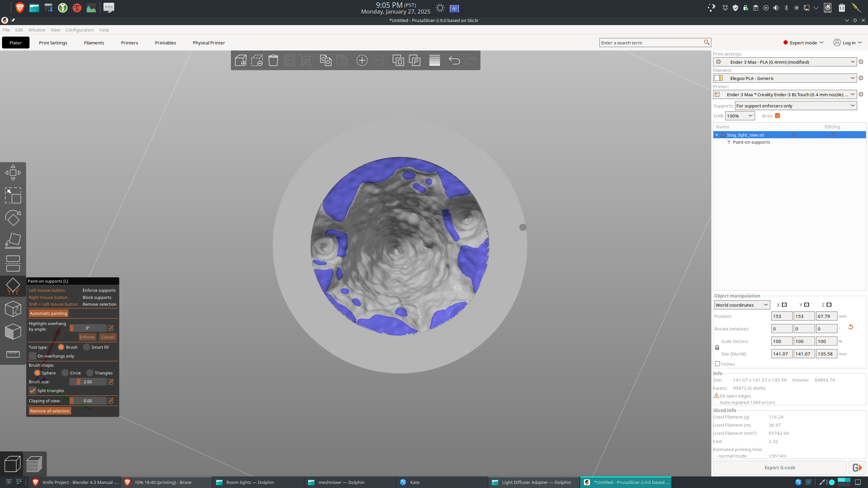Adjust the Highlight overhang angle slider

pyautogui.click(x=88, y=328)
